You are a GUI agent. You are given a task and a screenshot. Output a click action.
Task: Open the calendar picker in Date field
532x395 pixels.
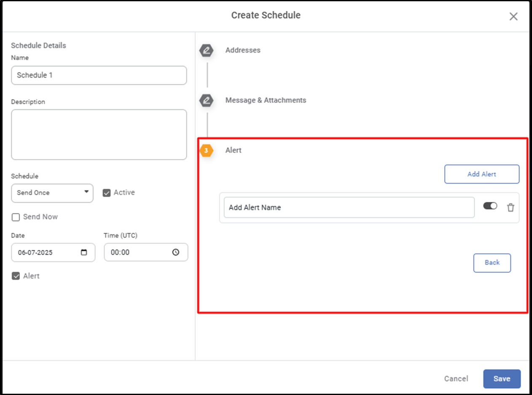click(x=84, y=253)
